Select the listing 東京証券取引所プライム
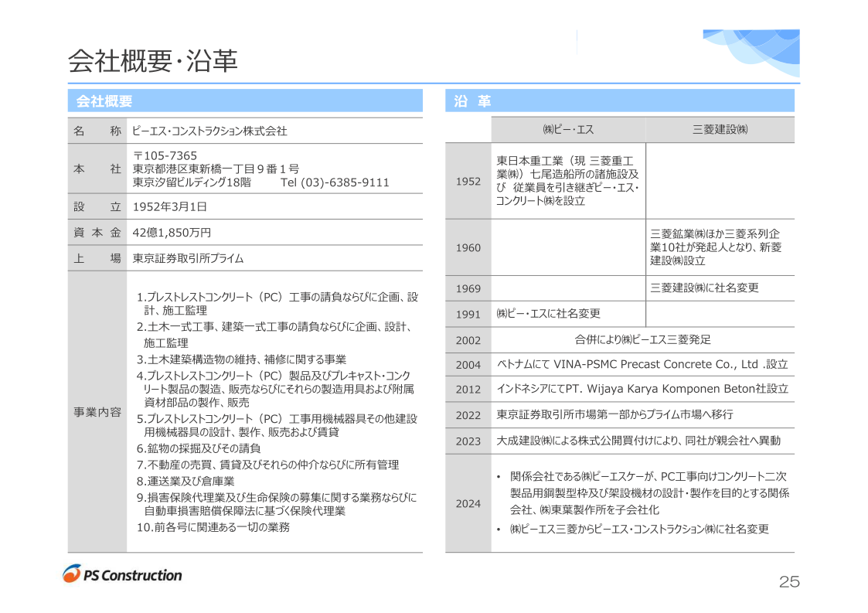The width and height of the screenshot is (868, 613). click(x=189, y=258)
